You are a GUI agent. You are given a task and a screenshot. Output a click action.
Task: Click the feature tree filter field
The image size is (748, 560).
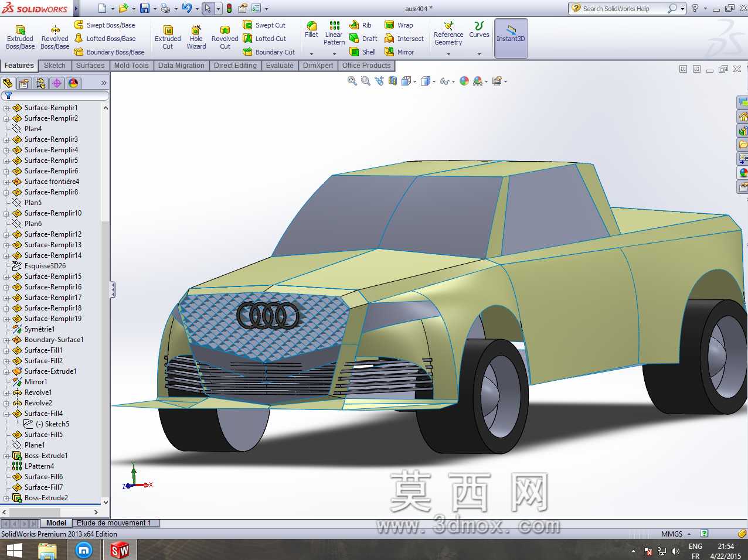[x=56, y=95]
